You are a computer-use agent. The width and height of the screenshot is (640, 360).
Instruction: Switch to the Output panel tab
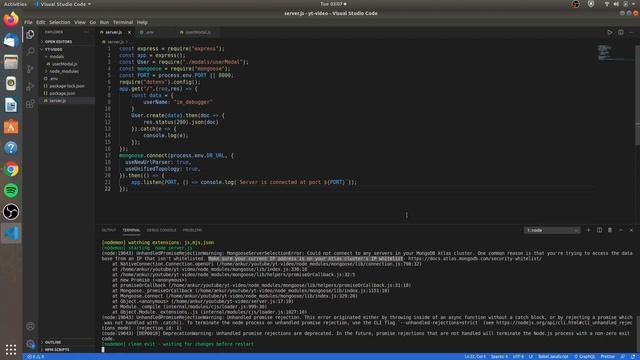pyautogui.click(x=109, y=230)
